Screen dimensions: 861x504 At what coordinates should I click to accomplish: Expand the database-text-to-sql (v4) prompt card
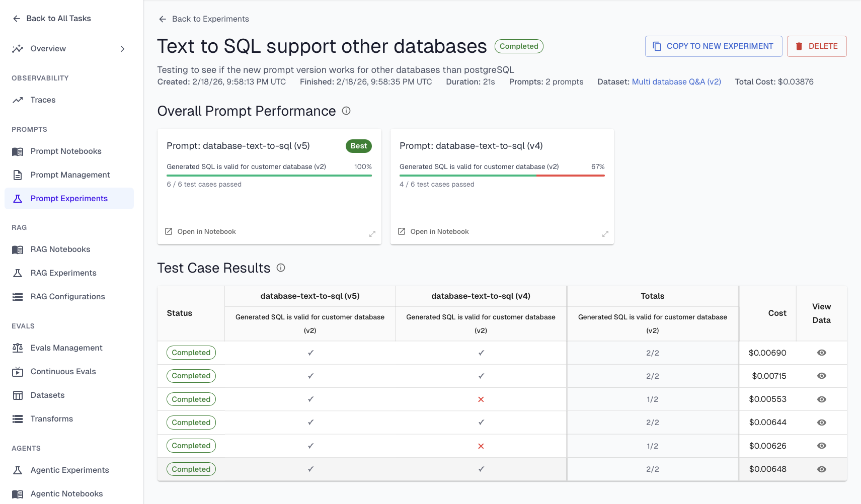[605, 234]
